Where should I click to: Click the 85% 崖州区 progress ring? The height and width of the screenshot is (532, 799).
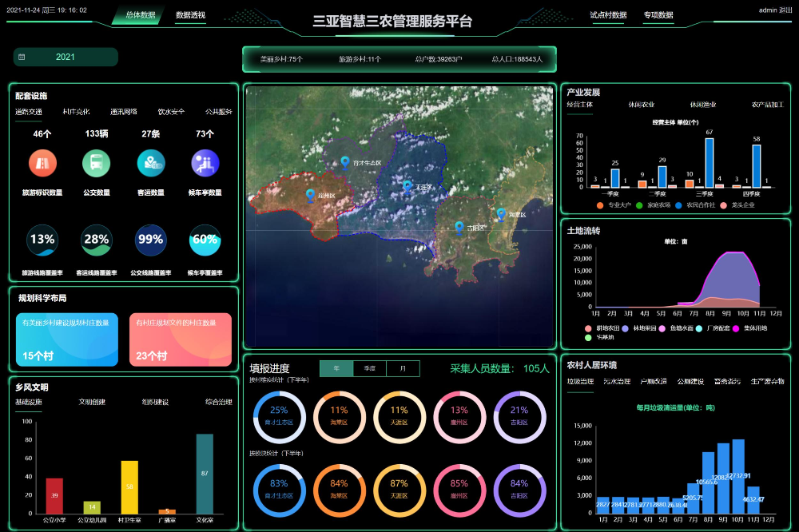pyautogui.click(x=459, y=490)
